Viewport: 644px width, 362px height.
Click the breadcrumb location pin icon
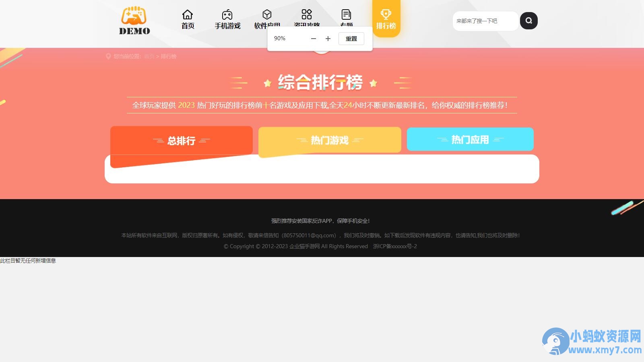click(108, 56)
